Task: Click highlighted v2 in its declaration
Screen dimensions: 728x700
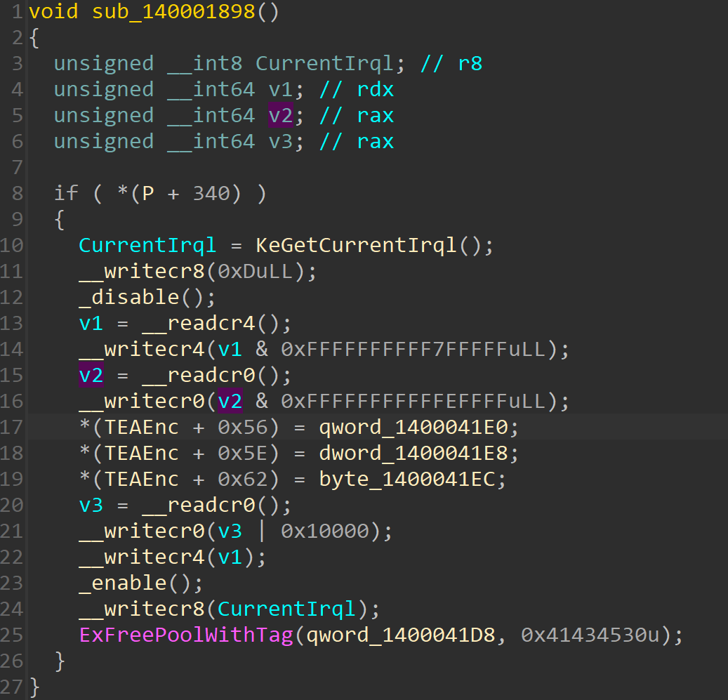Action: tap(280, 116)
